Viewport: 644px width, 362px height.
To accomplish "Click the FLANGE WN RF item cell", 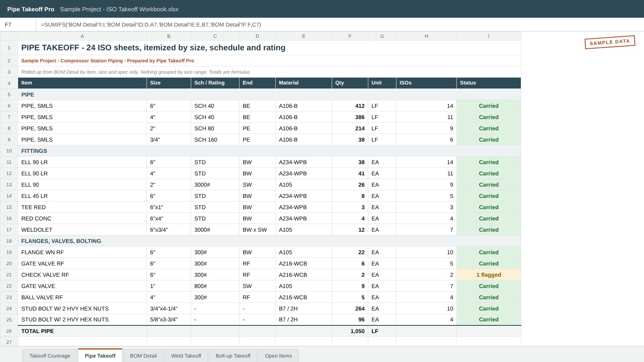I will 83,252.
